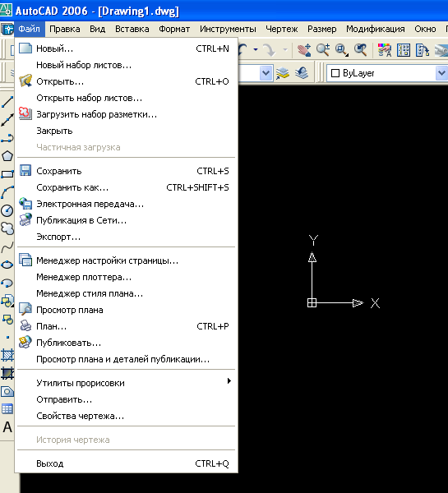Screen dimensions: 448x493
Task: Open the Модификация menu
Action: coord(376,29)
